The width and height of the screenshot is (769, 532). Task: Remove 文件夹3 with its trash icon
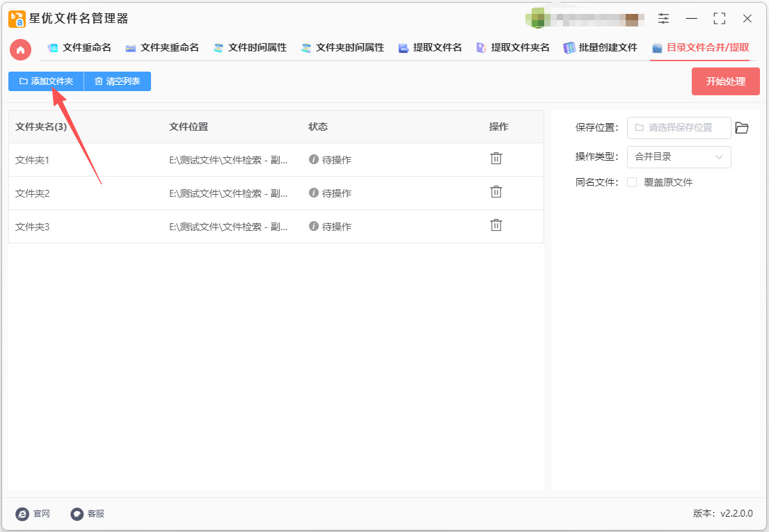coord(496,225)
